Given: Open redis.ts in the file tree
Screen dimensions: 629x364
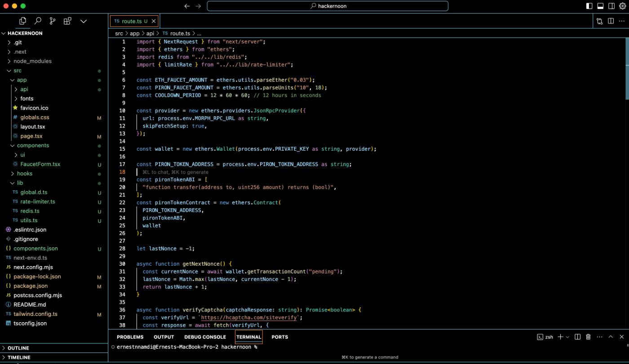Looking at the screenshot, I should click(54, 211).
